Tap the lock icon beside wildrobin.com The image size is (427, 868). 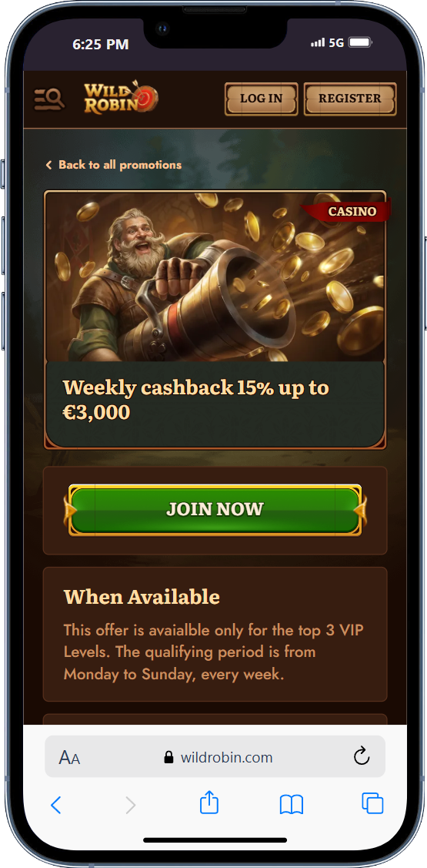[x=168, y=757]
